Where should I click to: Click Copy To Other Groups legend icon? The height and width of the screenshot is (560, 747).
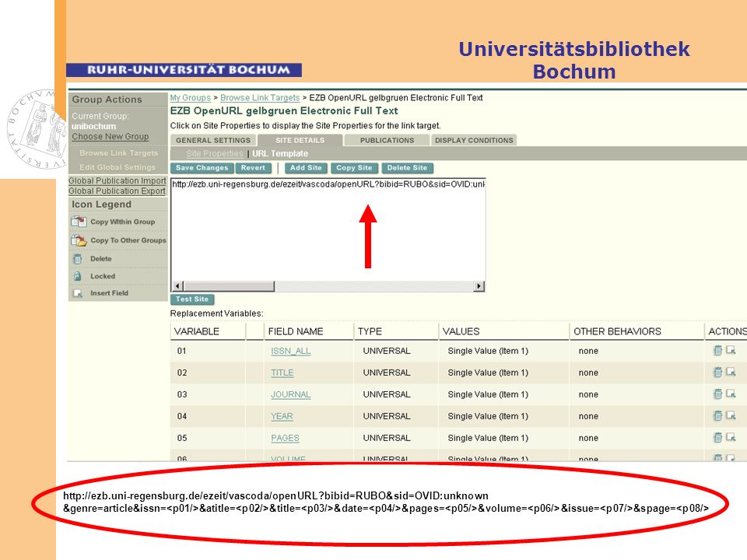click(79, 240)
